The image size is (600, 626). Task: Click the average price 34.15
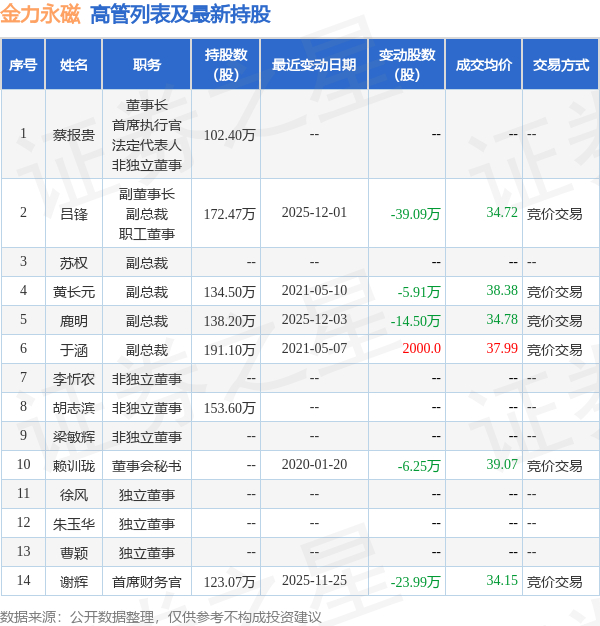(502, 580)
